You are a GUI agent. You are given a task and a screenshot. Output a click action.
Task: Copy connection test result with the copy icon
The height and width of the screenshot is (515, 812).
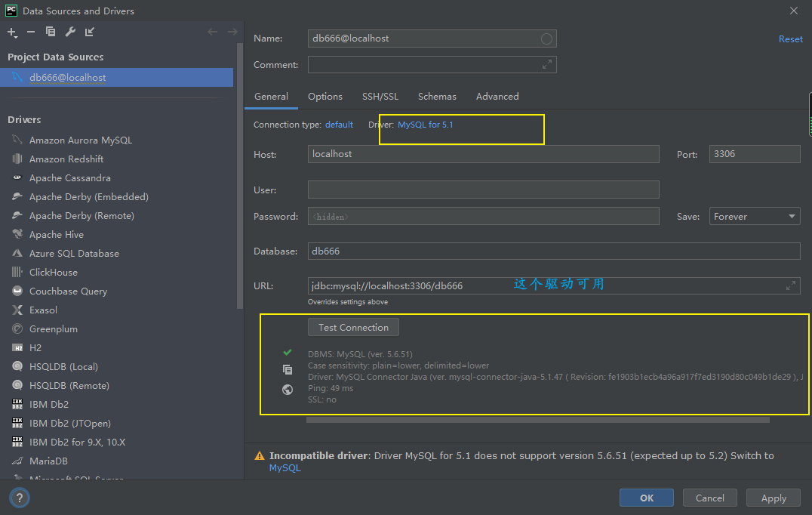[288, 369]
